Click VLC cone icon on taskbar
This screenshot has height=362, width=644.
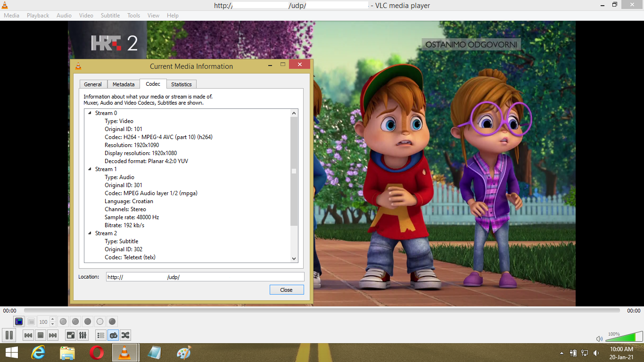pos(125,353)
